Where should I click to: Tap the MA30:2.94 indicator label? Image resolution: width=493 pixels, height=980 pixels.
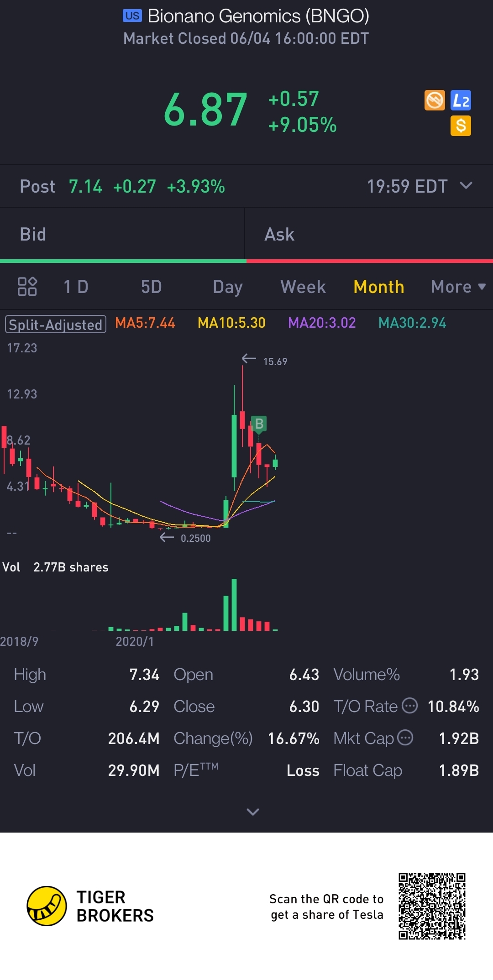click(x=412, y=323)
